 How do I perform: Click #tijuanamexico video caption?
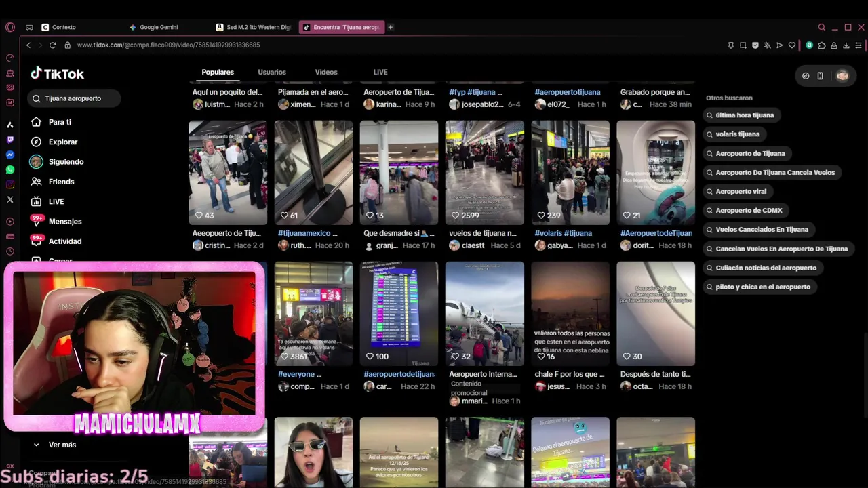(x=307, y=233)
